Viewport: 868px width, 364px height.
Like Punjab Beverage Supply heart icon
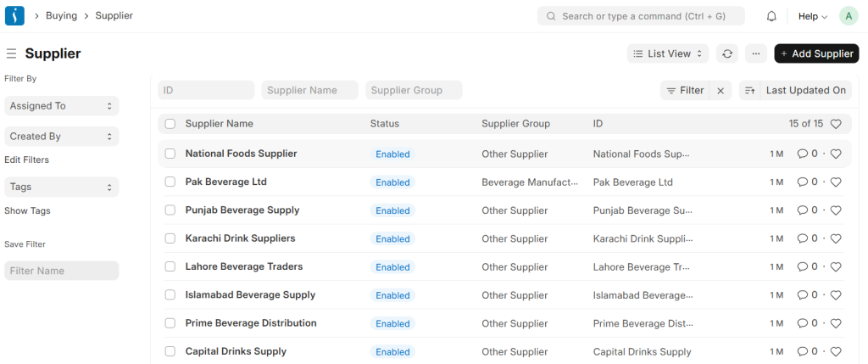(x=836, y=210)
